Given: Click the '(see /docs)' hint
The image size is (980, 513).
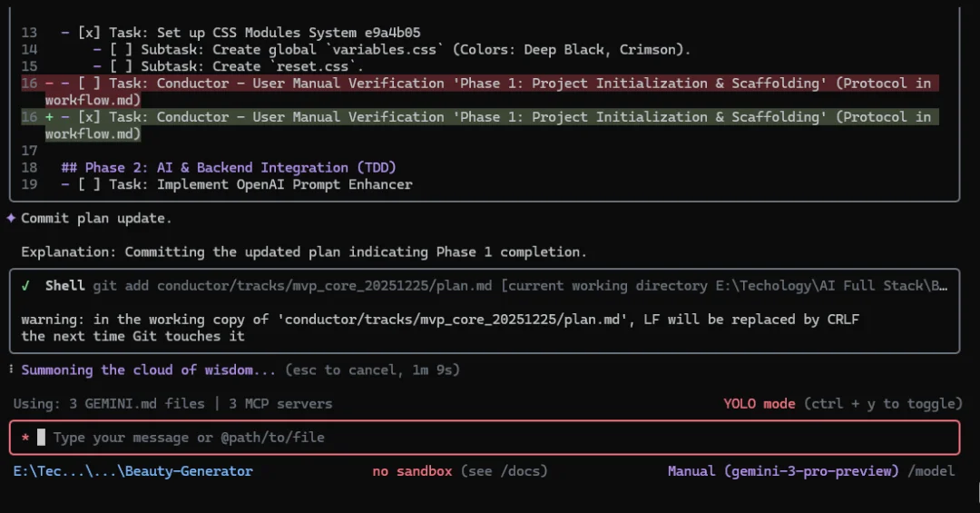Looking at the screenshot, I should point(504,471).
